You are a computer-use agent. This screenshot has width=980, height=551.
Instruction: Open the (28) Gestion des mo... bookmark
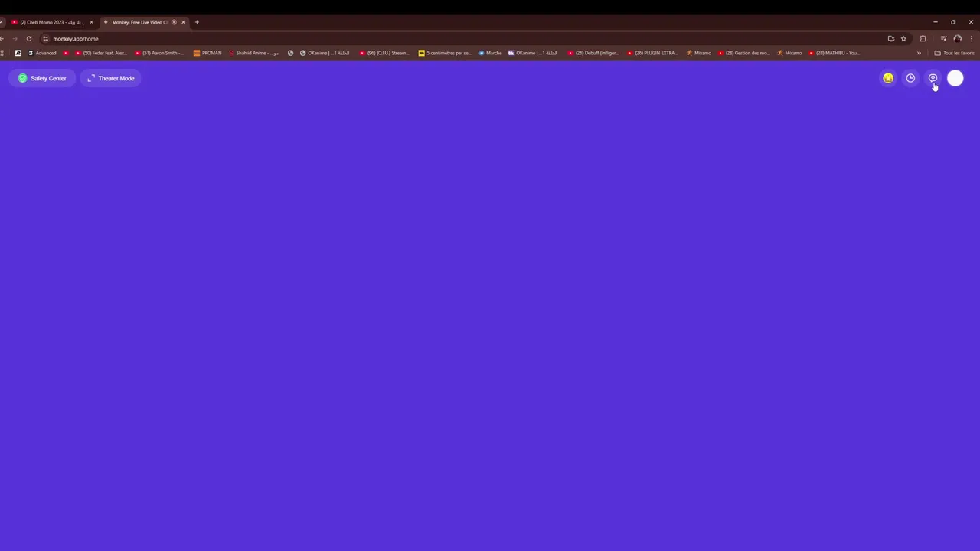pos(744,53)
